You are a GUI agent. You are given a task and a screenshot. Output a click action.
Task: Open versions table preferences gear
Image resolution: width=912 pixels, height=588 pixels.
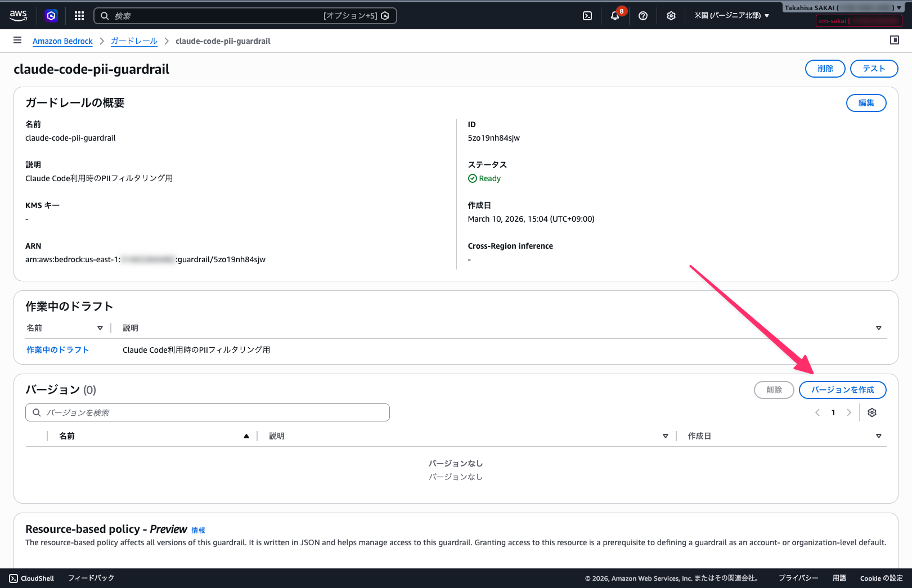click(x=872, y=412)
